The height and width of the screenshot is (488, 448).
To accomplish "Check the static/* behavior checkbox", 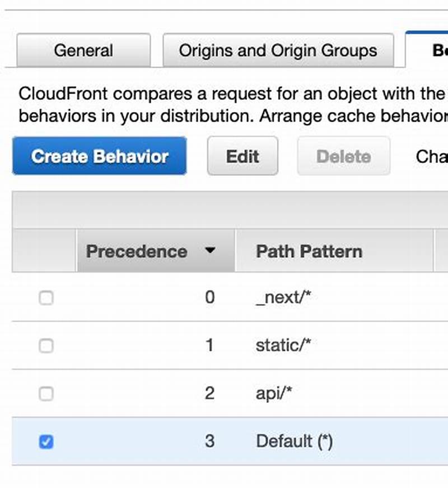I will coord(45,345).
